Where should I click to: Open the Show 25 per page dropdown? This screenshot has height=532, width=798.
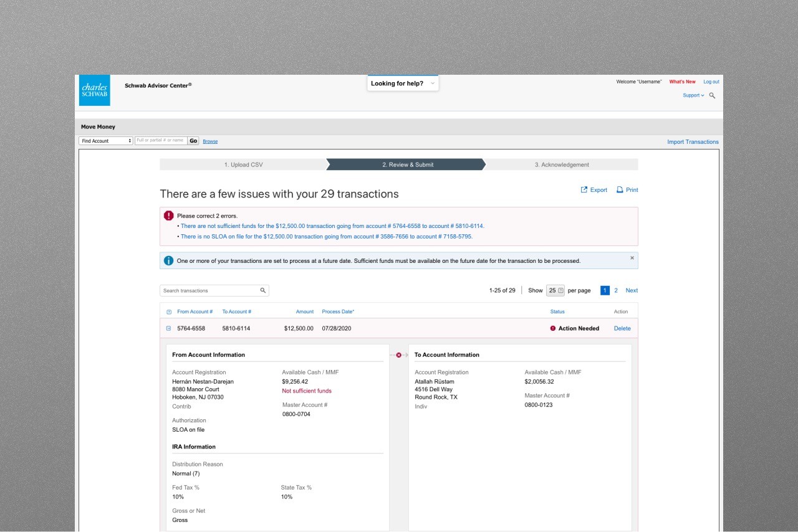(x=555, y=290)
